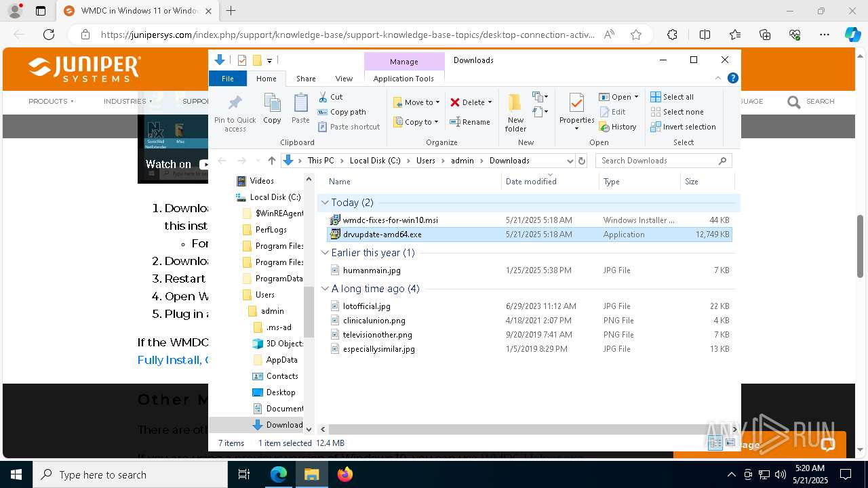Open Firefox from the taskbar
Image resolution: width=868 pixels, height=488 pixels.
[x=345, y=474]
